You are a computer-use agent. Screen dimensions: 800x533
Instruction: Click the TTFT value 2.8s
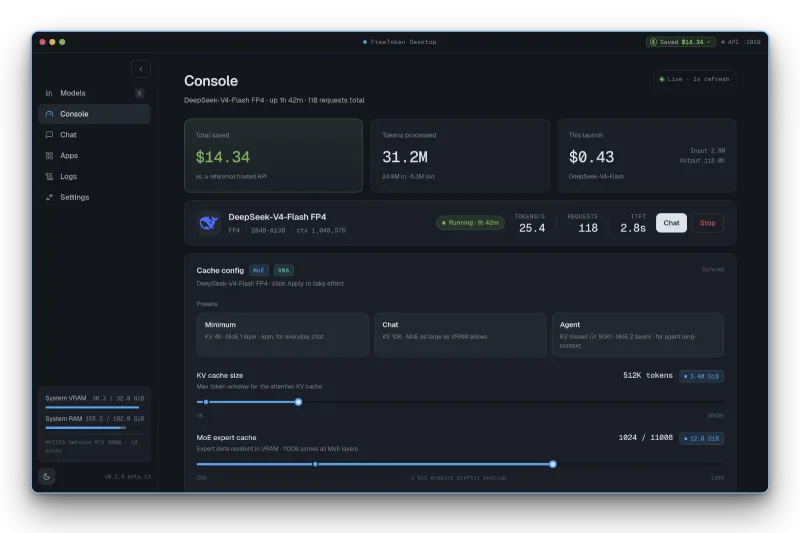click(633, 229)
